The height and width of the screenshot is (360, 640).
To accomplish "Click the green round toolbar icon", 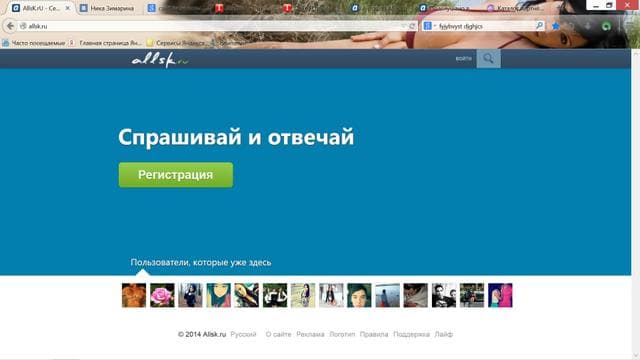I will [606, 26].
